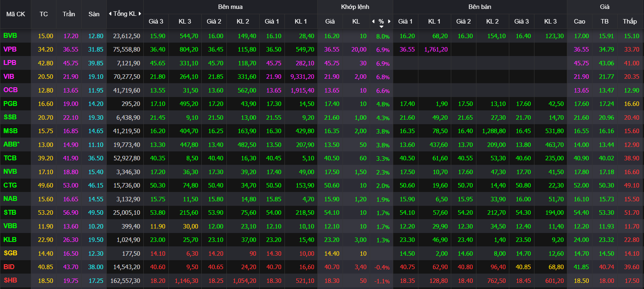
Task: Click BID high price 41.85
Action: [x=581, y=267]
